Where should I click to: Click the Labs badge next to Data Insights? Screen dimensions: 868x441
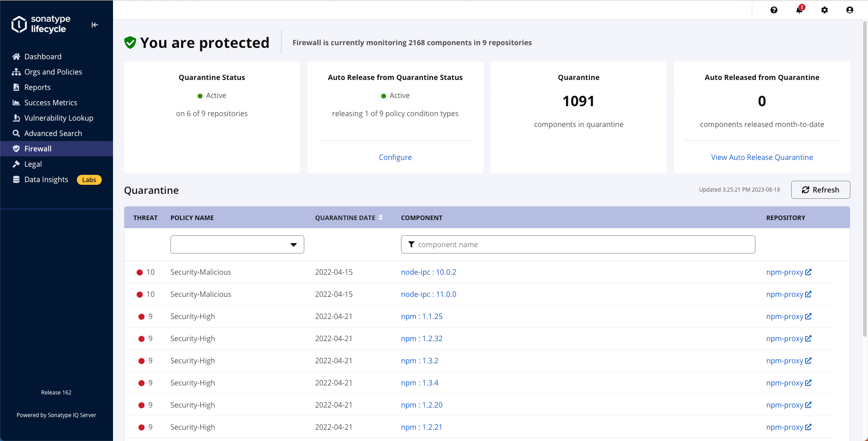click(89, 180)
